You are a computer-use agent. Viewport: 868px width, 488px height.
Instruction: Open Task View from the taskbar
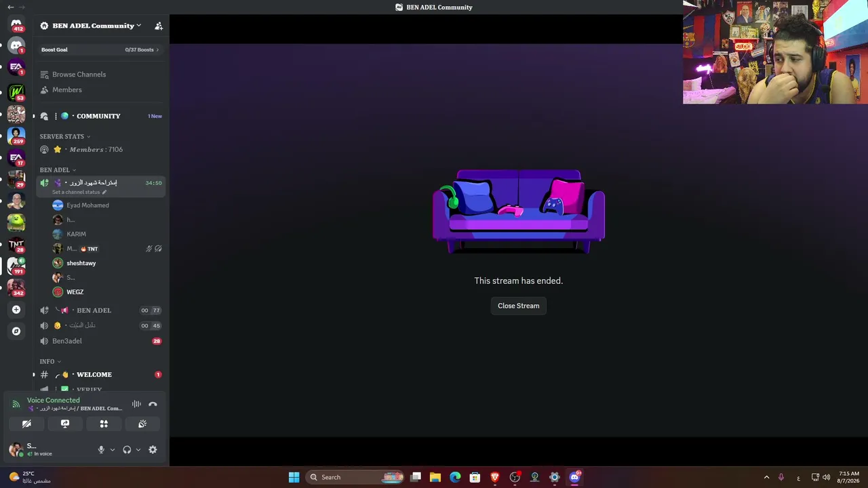click(416, 477)
